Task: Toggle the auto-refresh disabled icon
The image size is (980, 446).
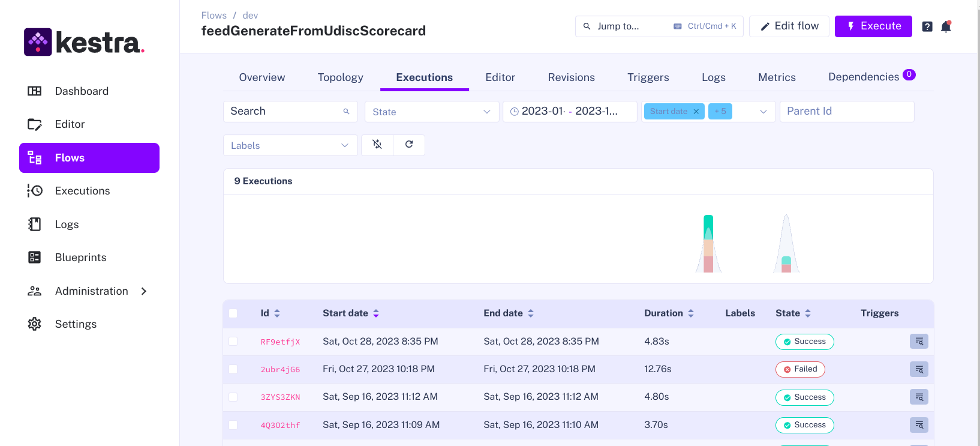Action: tap(377, 145)
